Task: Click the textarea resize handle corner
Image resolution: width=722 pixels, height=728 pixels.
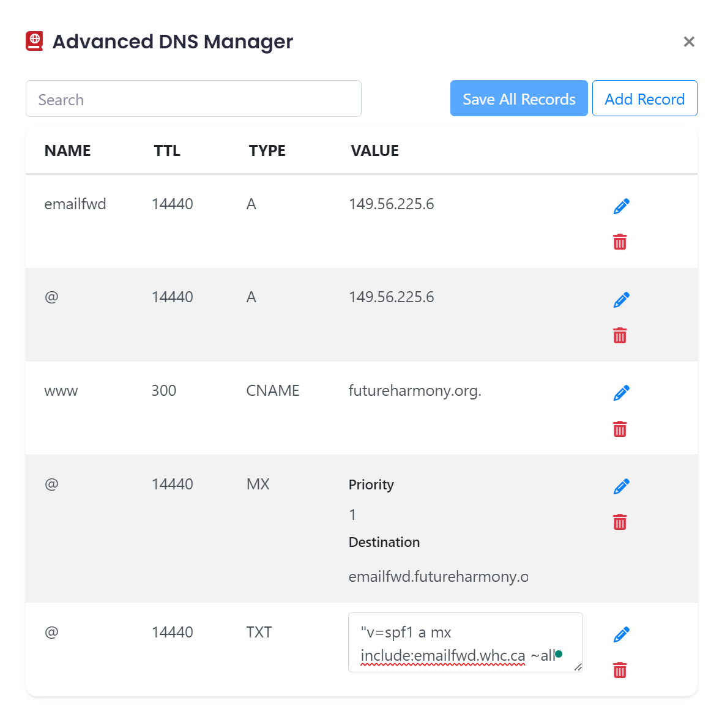Action: click(x=578, y=667)
